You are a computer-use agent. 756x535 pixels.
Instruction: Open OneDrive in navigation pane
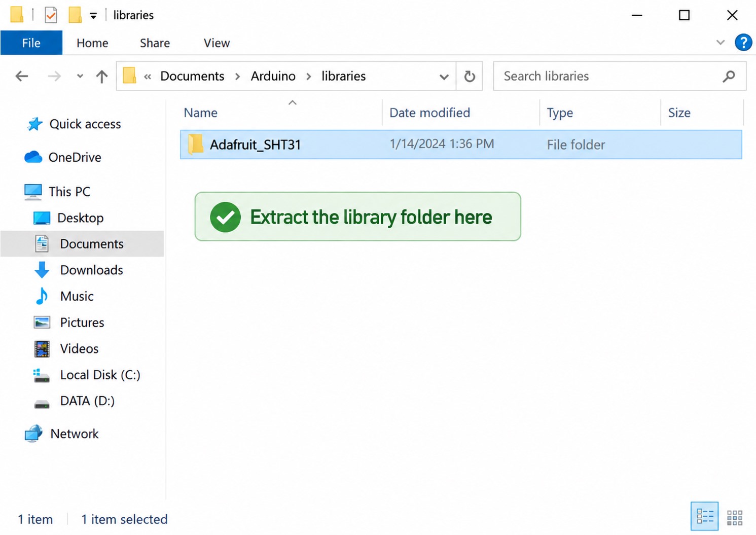click(75, 158)
